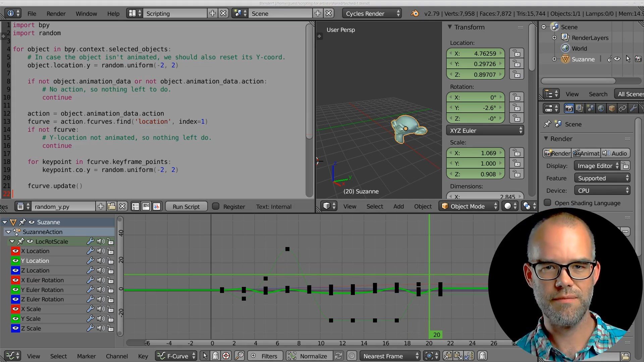This screenshot has width=644, height=362.
Task: Open the Key menu in graph editor
Action: (143, 356)
